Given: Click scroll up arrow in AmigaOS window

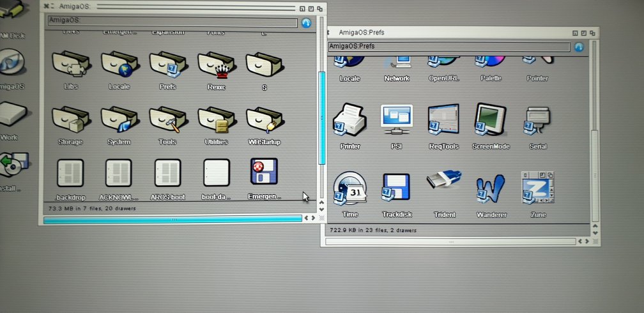Looking at the screenshot, I should point(321,202).
